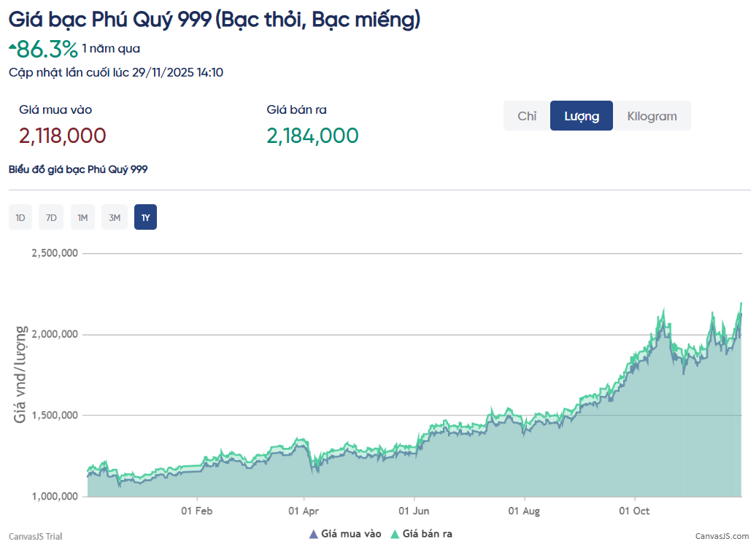The image size is (756, 547).
Task: Select the Lượng unit button
Action: [x=582, y=116]
